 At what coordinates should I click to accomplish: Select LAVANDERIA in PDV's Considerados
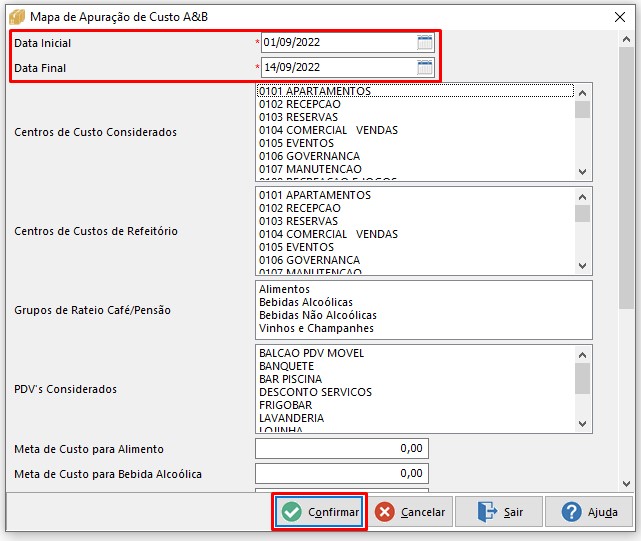coord(416,418)
